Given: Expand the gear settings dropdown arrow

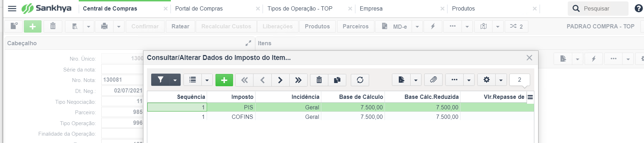Looking at the screenshot, I should click(x=501, y=80).
